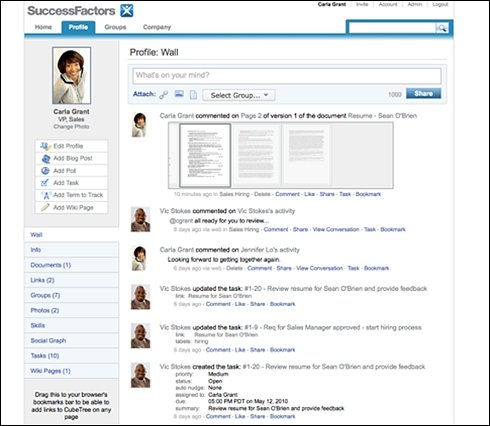Attach a link using the chain icon
The width and height of the screenshot is (490, 426).
coord(164,95)
